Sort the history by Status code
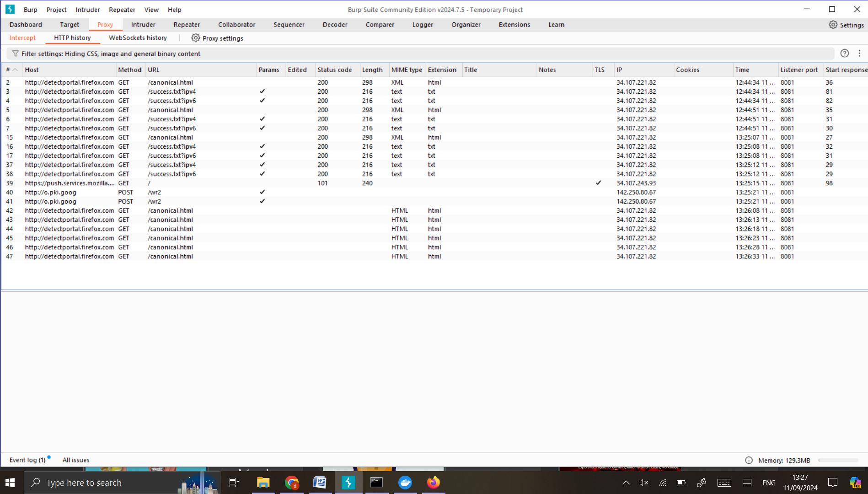This screenshot has width=868, height=494. coord(334,70)
